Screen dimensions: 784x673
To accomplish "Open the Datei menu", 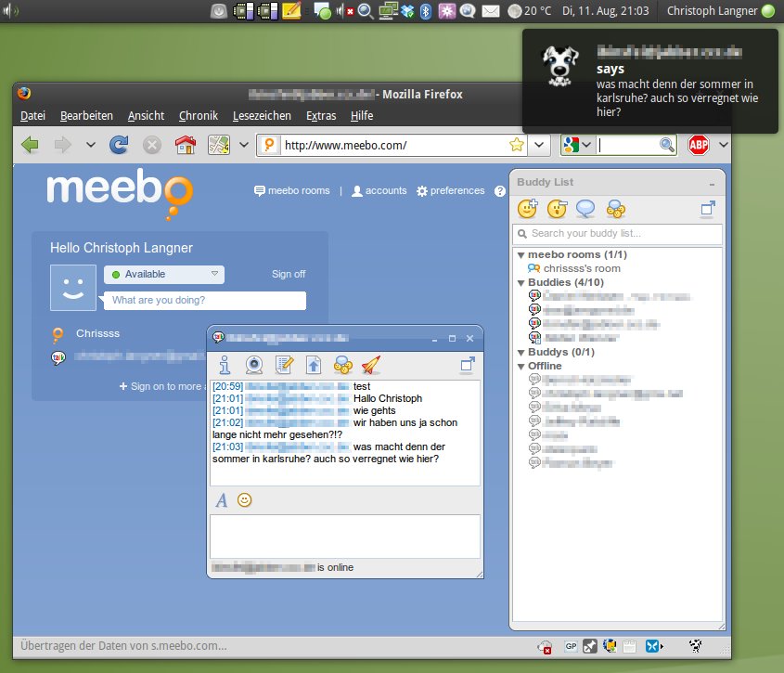I will click(x=33, y=116).
